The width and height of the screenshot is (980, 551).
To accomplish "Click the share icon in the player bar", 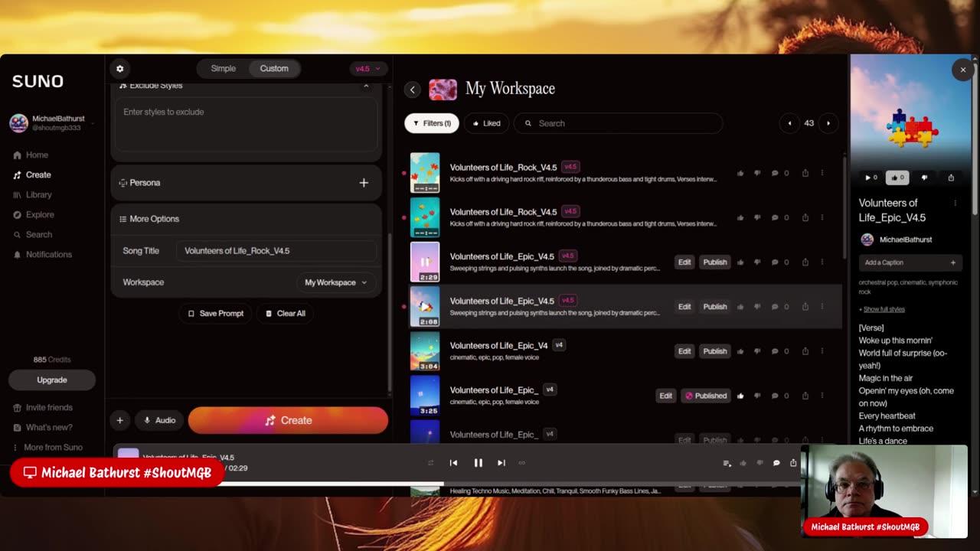I will click(793, 462).
